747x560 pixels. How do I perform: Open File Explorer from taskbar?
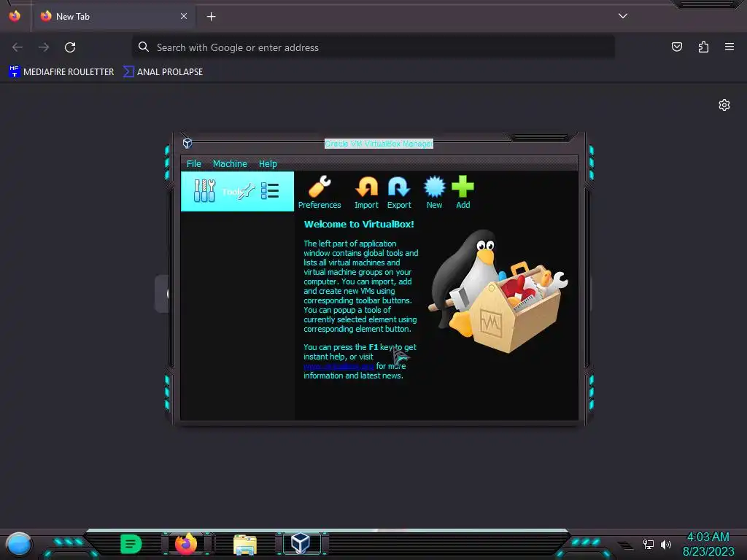coord(245,544)
